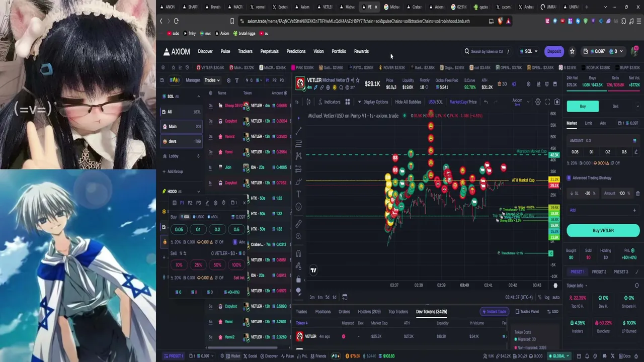Image resolution: width=644 pixels, height=362 pixels.
Task: Share the VETLER token
Action: (352, 80)
